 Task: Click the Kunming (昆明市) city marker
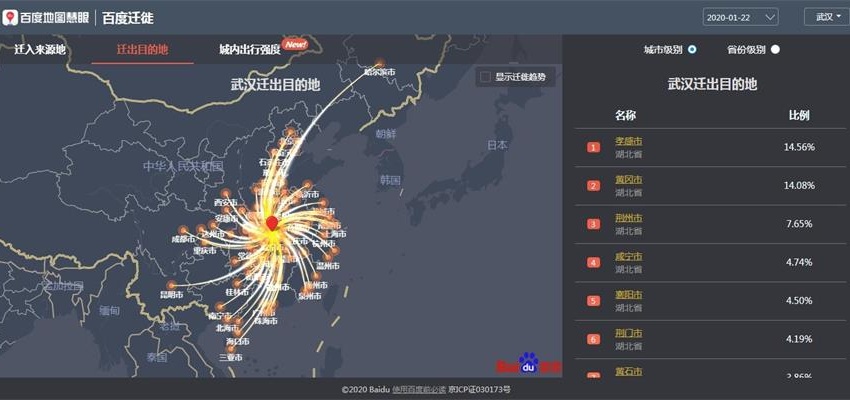172,287
